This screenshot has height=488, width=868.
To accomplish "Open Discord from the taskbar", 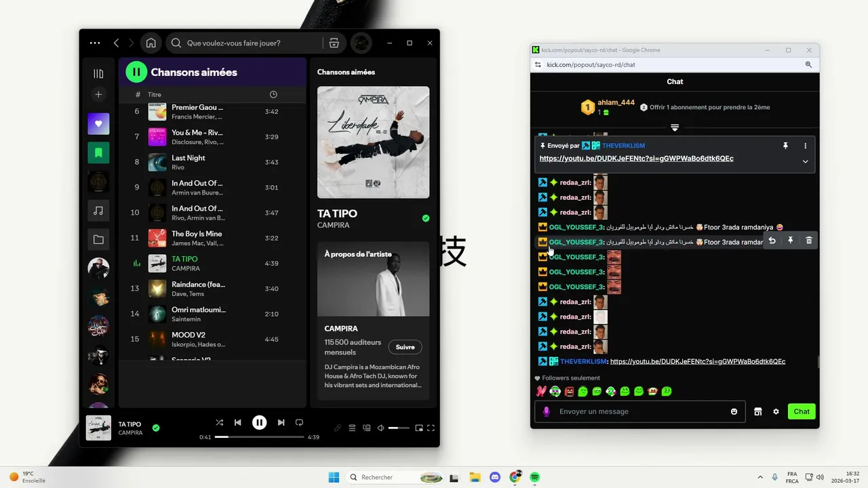I will click(495, 477).
